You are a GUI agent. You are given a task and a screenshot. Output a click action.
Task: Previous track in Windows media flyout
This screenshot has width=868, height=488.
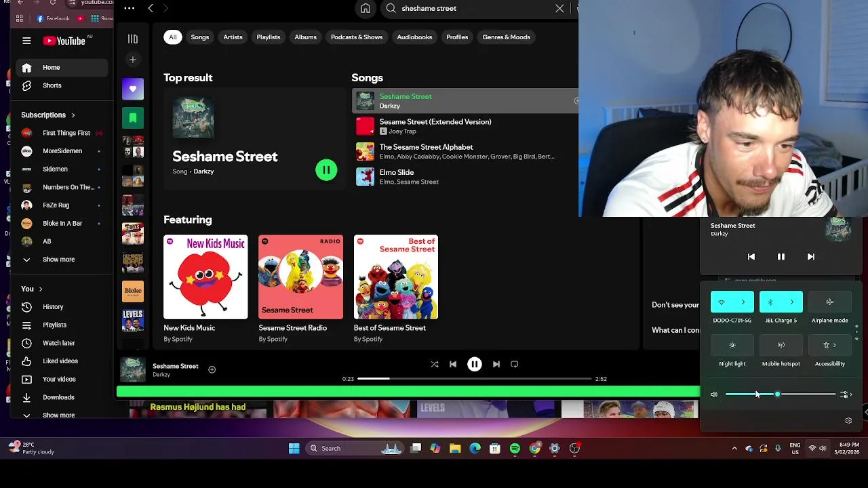(x=751, y=257)
